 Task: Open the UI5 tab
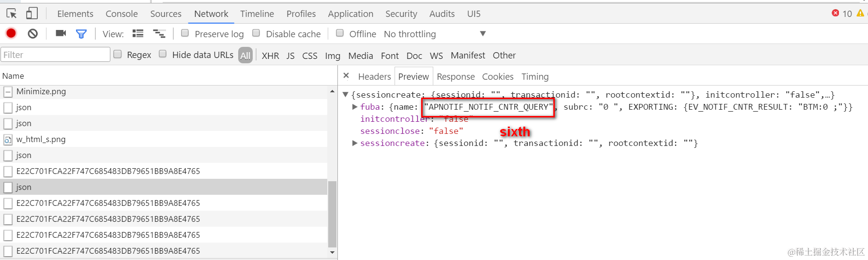coord(474,14)
